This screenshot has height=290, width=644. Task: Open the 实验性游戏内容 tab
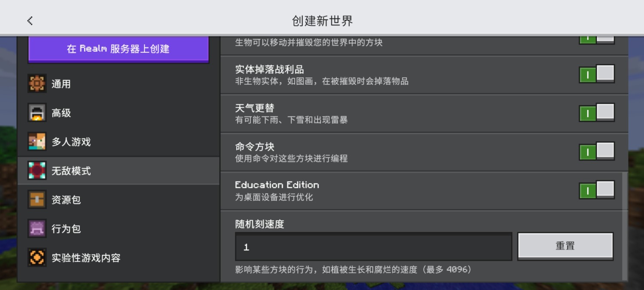118,258
